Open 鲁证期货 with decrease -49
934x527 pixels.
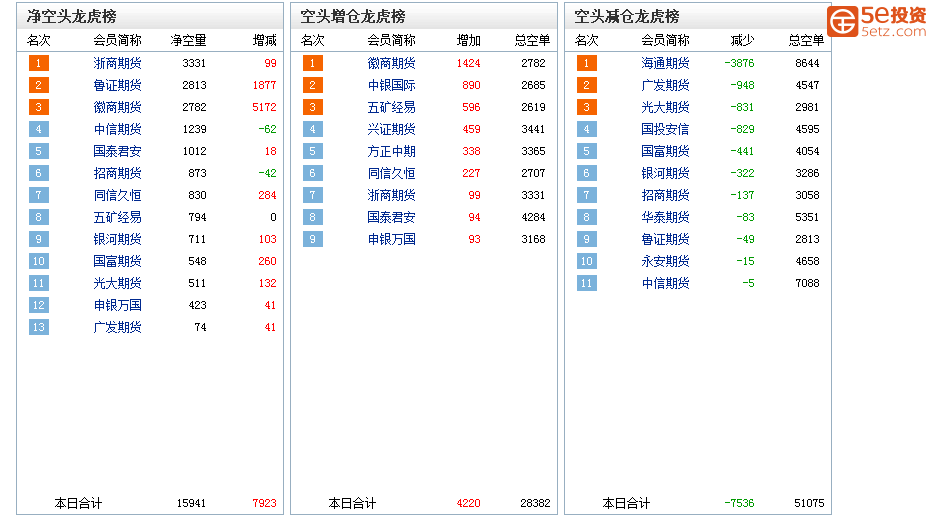(665, 239)
